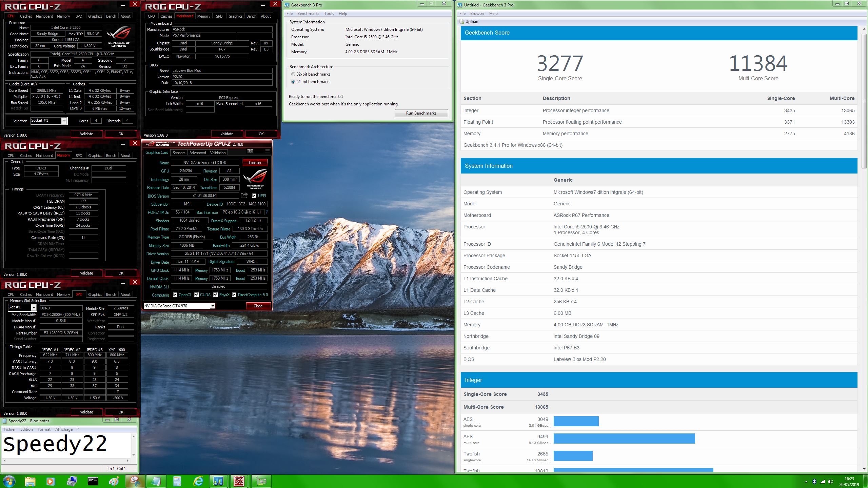Click the Geekbench results vertical scrollbar thumb
Image resolution: width=868 pixels, height=488 pixels.
864,101
